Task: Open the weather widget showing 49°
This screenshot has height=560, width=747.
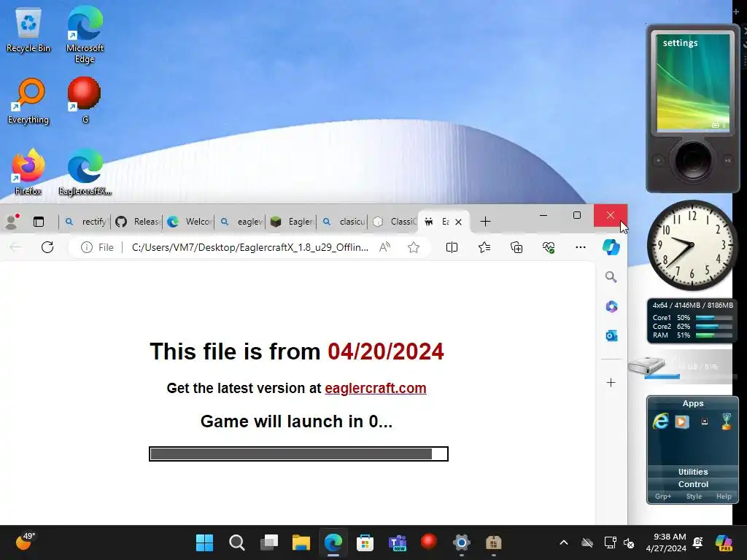Action: (x=25, y=542)
